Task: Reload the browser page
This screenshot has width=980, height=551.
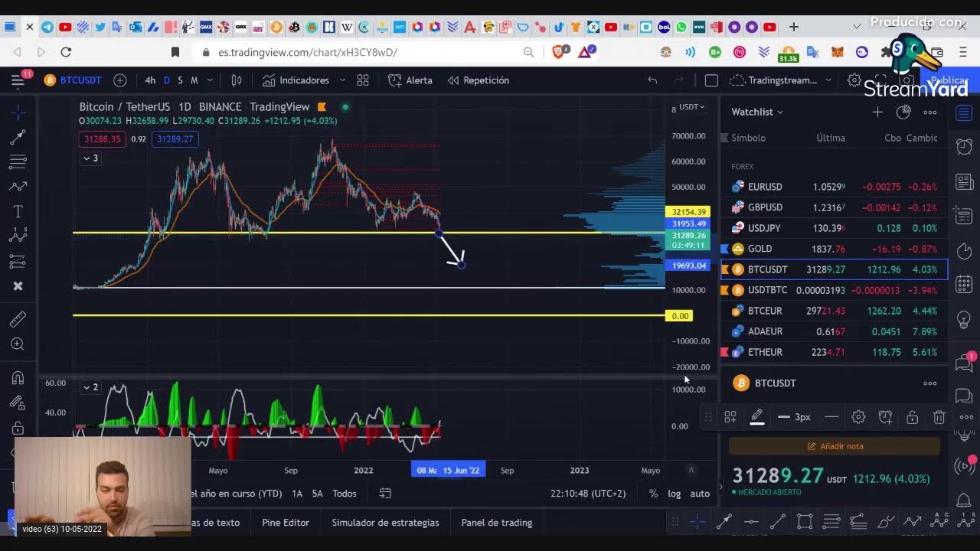Action: 66,52
